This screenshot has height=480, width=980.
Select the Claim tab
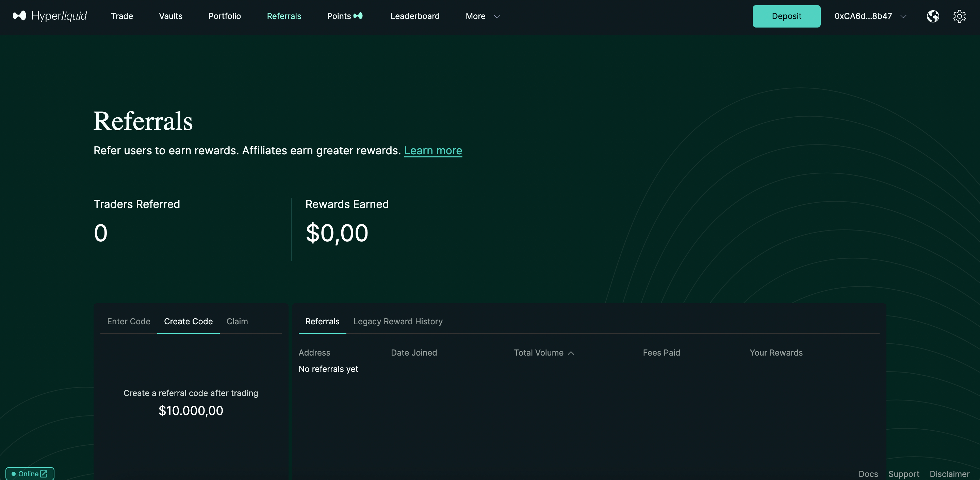click(237, 321)
